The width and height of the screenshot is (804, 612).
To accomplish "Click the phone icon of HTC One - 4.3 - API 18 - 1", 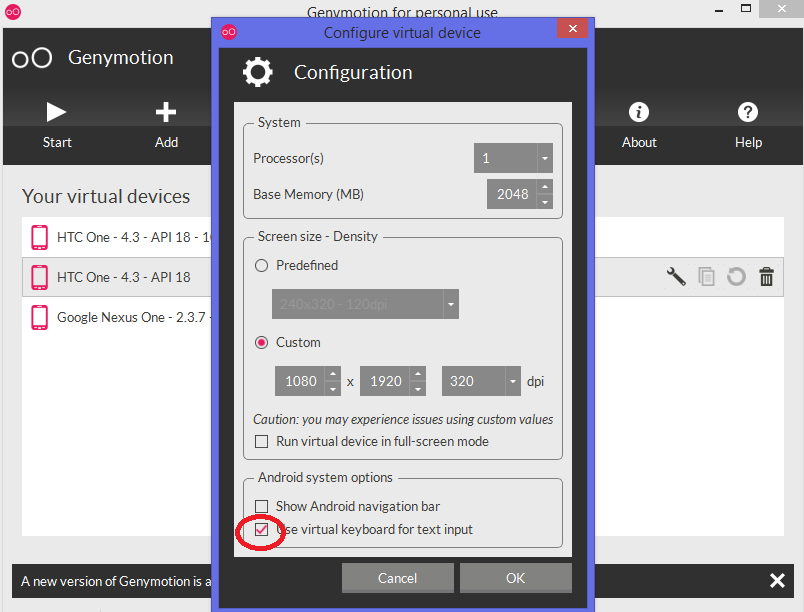I will [39, 237].
